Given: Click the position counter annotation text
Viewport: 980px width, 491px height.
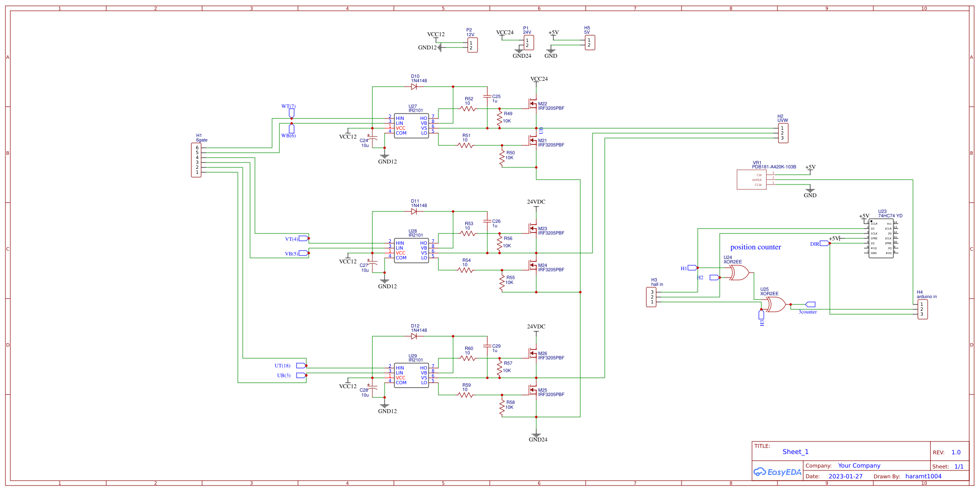Looking at the screenshot, I should (756, 247).
